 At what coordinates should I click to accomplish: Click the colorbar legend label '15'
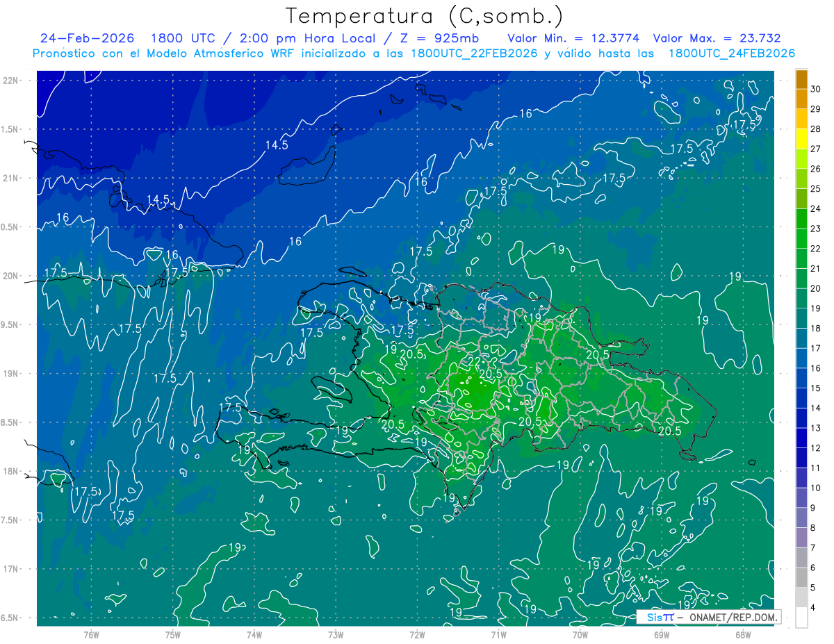click(815, 388)
